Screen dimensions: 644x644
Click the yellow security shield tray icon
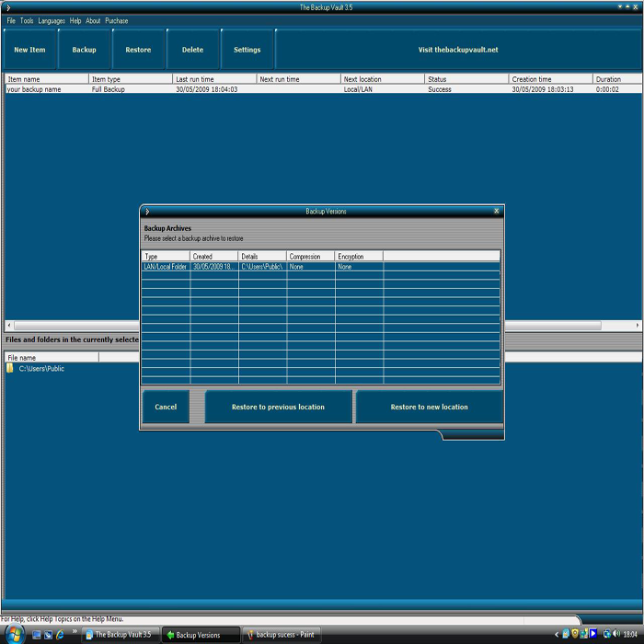(575, 634)
